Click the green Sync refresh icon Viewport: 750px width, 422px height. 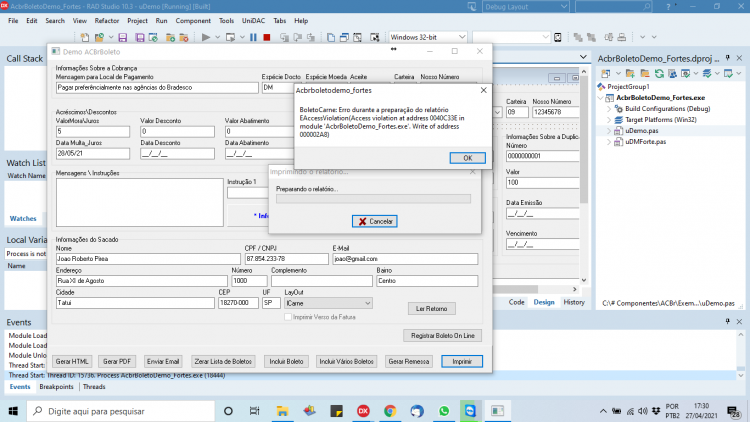coord(659,74)
